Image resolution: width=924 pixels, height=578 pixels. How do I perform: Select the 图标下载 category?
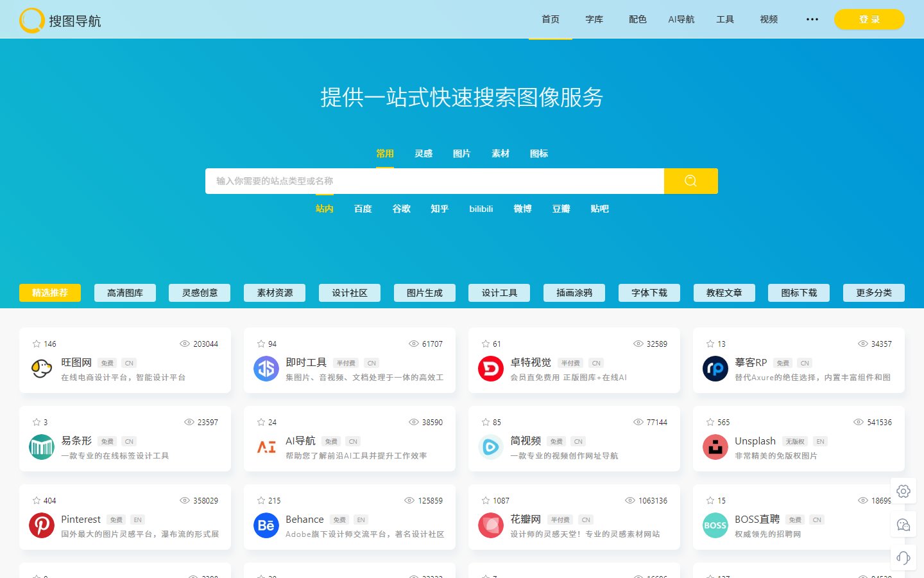click(x=799, y=293)
